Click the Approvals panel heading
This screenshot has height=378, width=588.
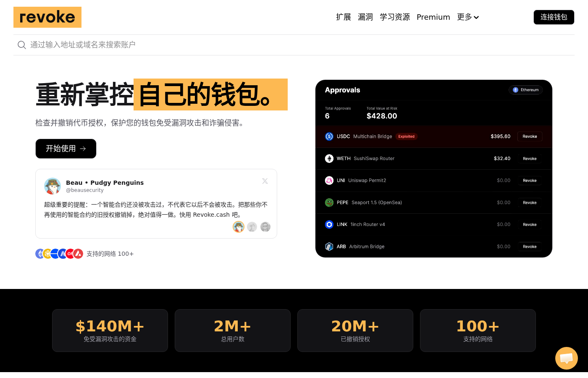343,90
